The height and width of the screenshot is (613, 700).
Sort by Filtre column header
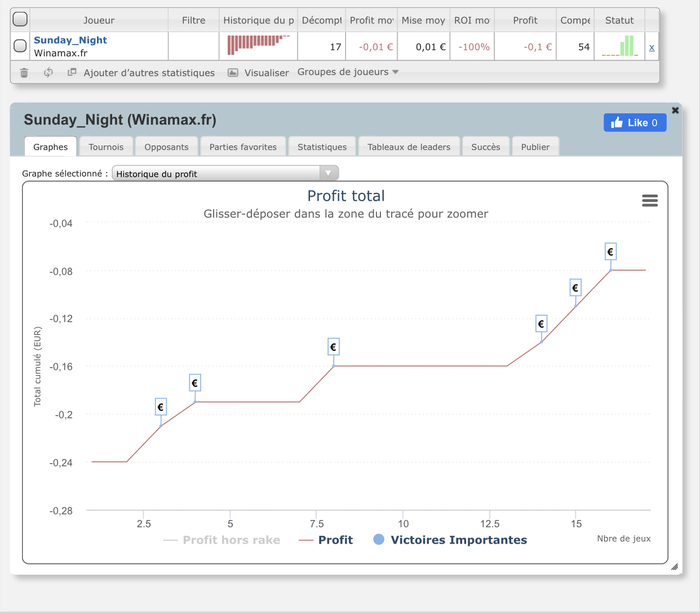tap(193, 20)
